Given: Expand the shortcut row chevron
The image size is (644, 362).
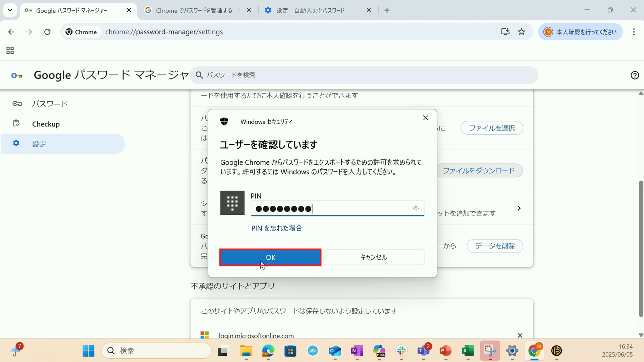Looking at the screenshot, I should tap(519, 208).
